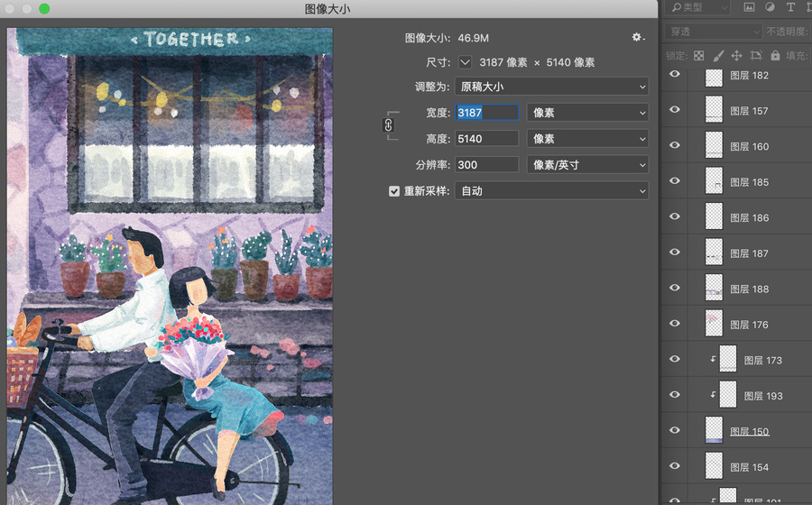Hide layer 图层 186
812x505 pixels.
coord(674,216)
